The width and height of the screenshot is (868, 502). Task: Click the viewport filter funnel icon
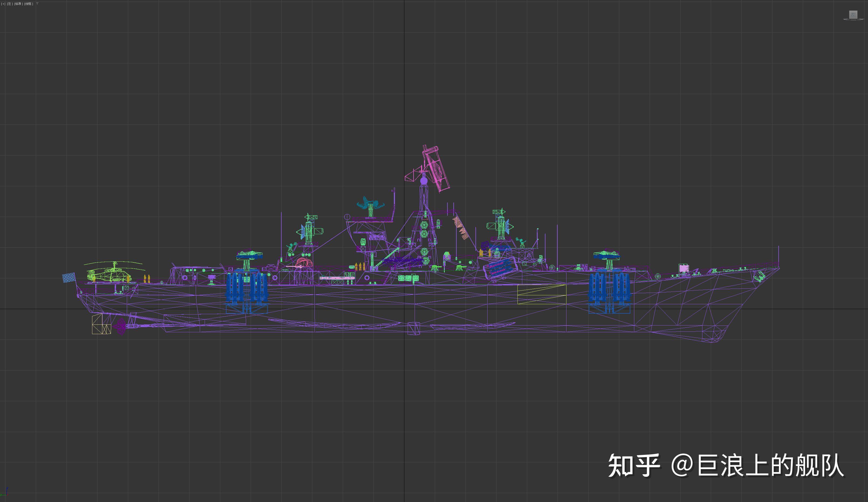tap(37, 4)
